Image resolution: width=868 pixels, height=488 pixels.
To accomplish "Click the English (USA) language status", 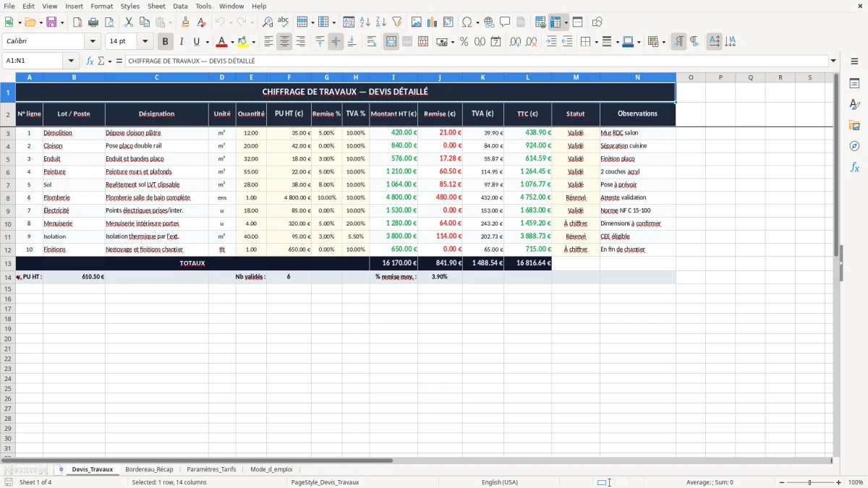I will coord(499,482).
